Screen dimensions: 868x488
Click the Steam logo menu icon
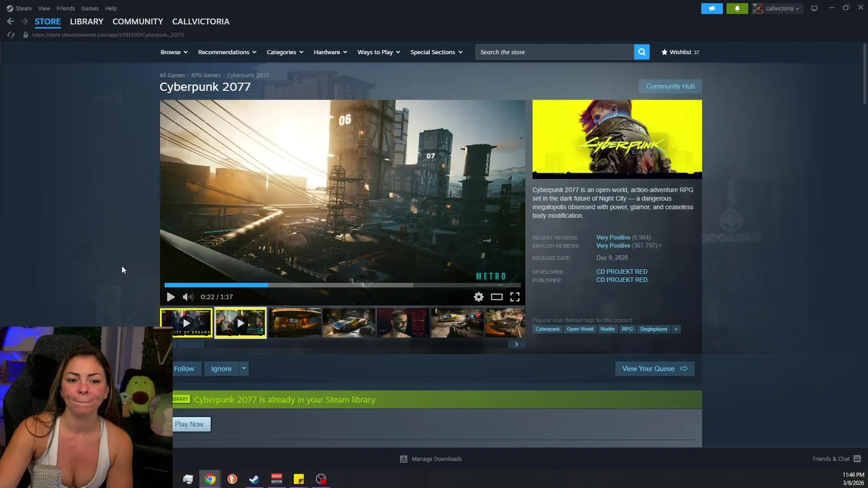point(9,8)
